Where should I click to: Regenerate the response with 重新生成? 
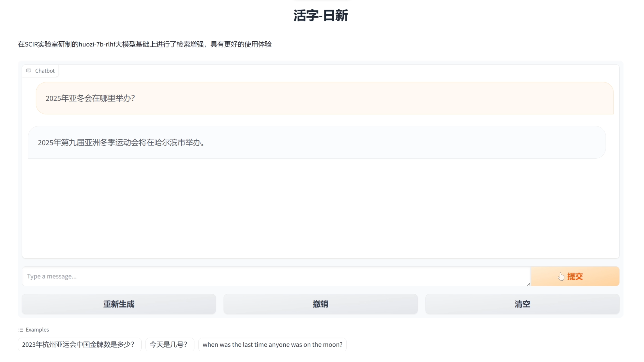pyautogui.click(x=119, y=304)
